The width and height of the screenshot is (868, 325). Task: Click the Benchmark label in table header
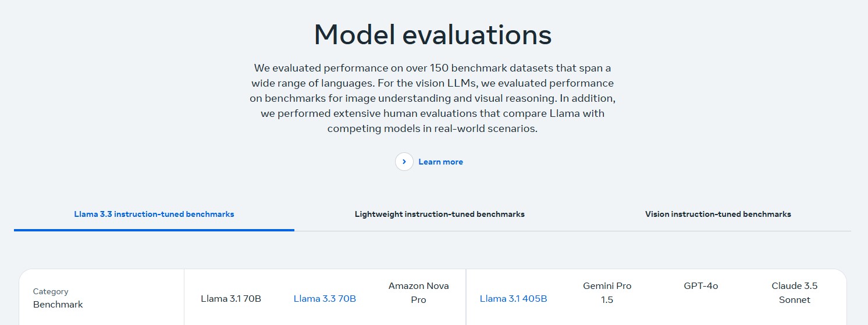[x=58, y=304]
